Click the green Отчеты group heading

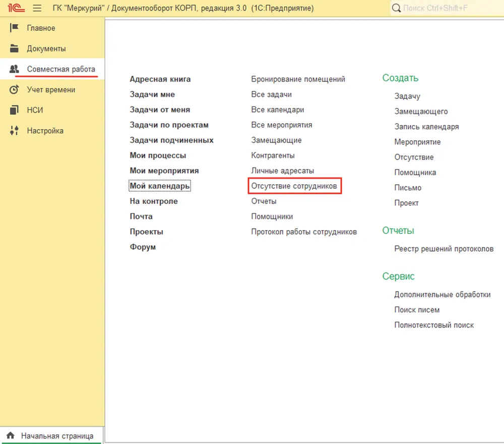[398, 231]
